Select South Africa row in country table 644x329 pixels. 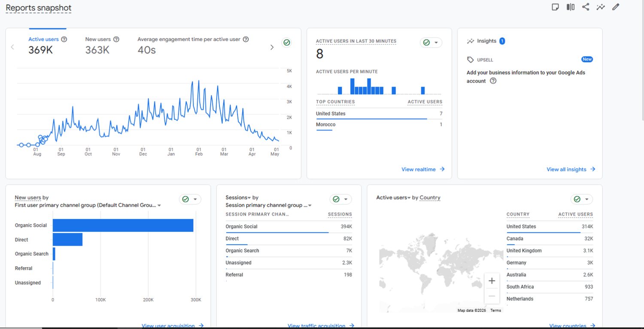pos(550,287)
